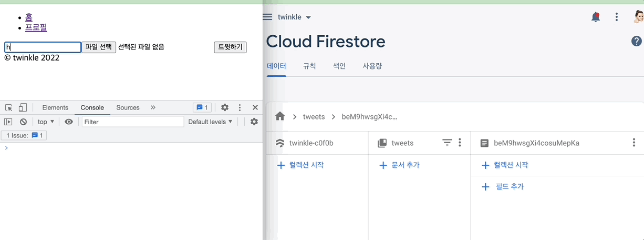644x240 pixels.
Task: Click the console prompt line
Action: pyautogui.click(x=131, y=148)
